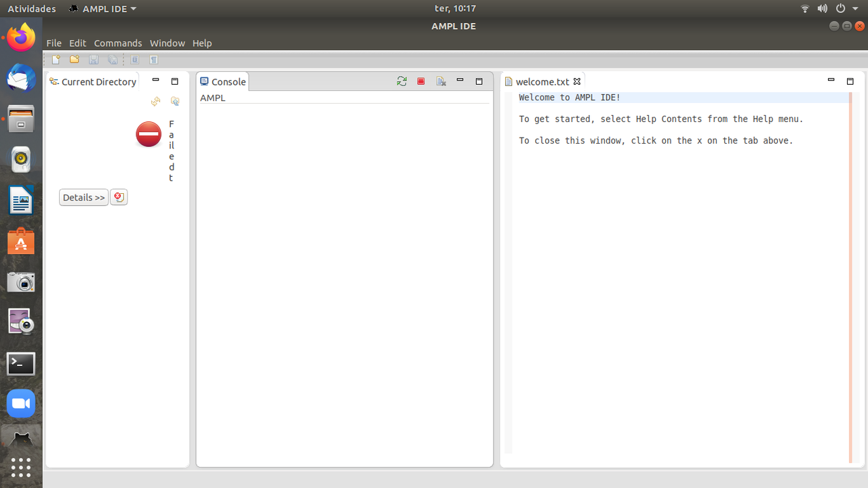Viewport: 868px width, 488px height.
Task: Select the Console tab
Action: (222, 81)
